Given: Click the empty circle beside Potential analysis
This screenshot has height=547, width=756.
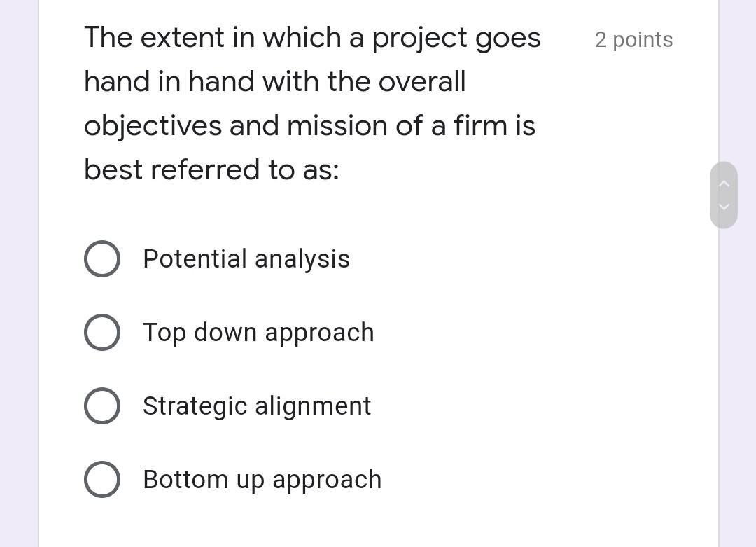Looking at the screenshot, I should [102, 258].
